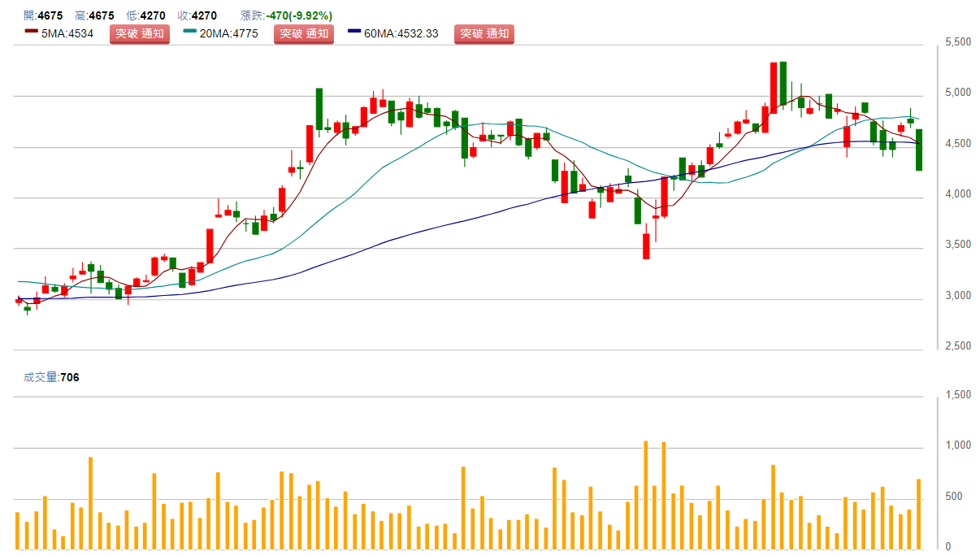Select the rightmost green candlestick
This screenshot has height=556, width=980.
(x=919, y=150)
